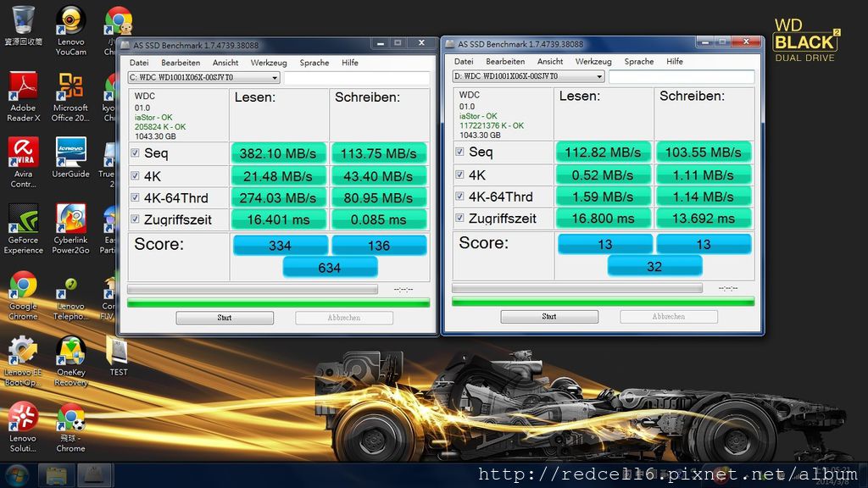Open Cyberlink Power2Go shortcut

pos(70,229)
